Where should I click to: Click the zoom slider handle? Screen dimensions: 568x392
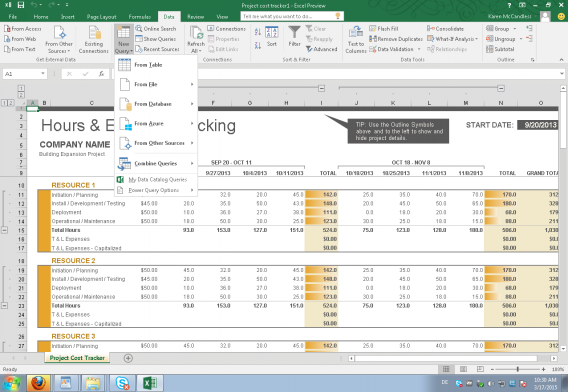tap(518, 369)
